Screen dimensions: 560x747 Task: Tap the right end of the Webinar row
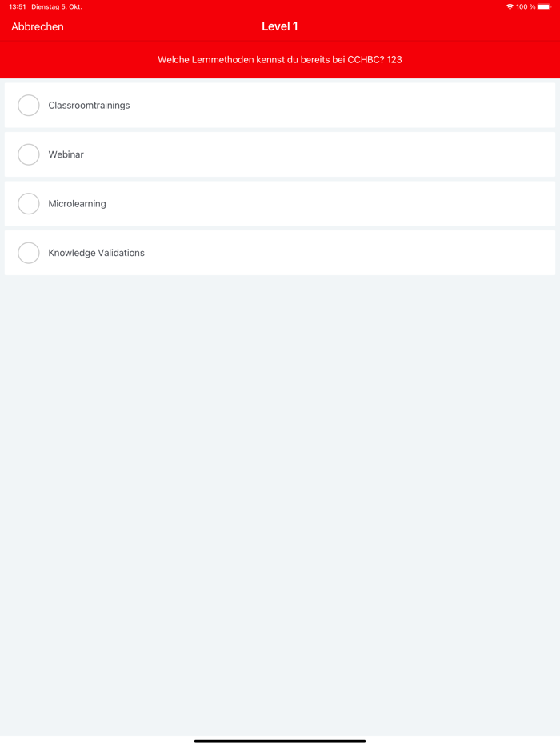(x=528, y=154)
